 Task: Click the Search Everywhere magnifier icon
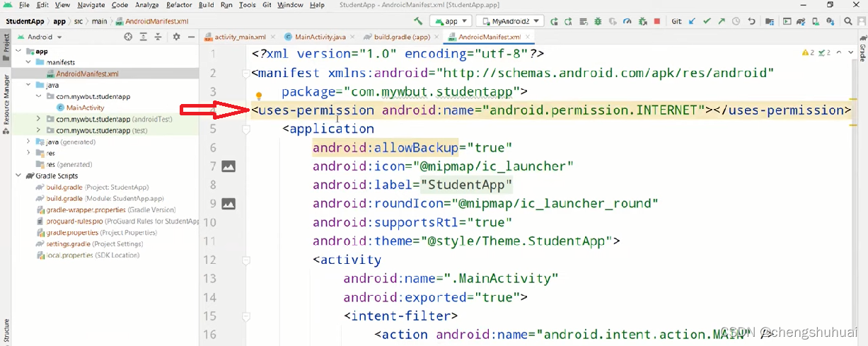click(x=848, y=21)
